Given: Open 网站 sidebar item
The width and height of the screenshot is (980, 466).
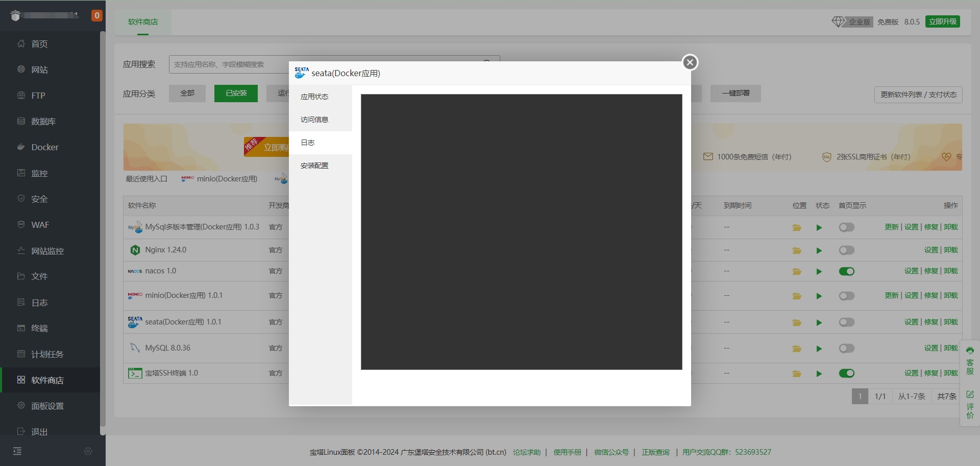Looking at the screenshot, I should pyautogui.click(x=50, y=69).
